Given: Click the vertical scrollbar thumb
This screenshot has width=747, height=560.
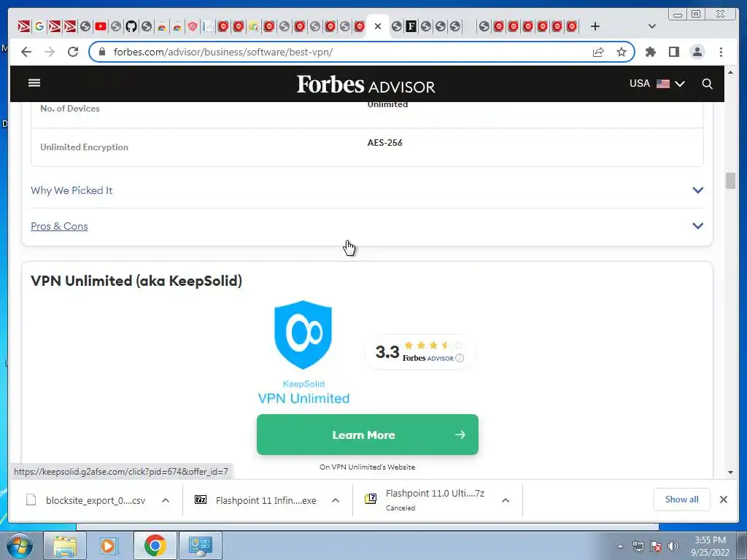Looking at the screenshot, I should point(730,181).
